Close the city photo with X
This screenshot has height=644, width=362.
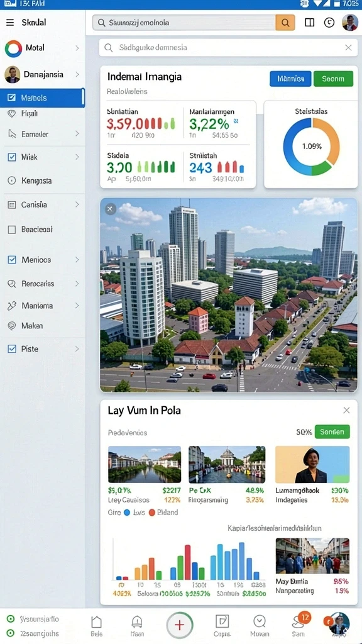(109, 209)
